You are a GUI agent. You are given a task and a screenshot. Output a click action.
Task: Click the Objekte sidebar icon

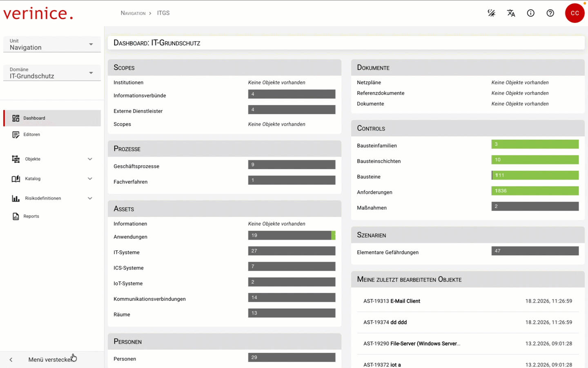click(16, 159)
